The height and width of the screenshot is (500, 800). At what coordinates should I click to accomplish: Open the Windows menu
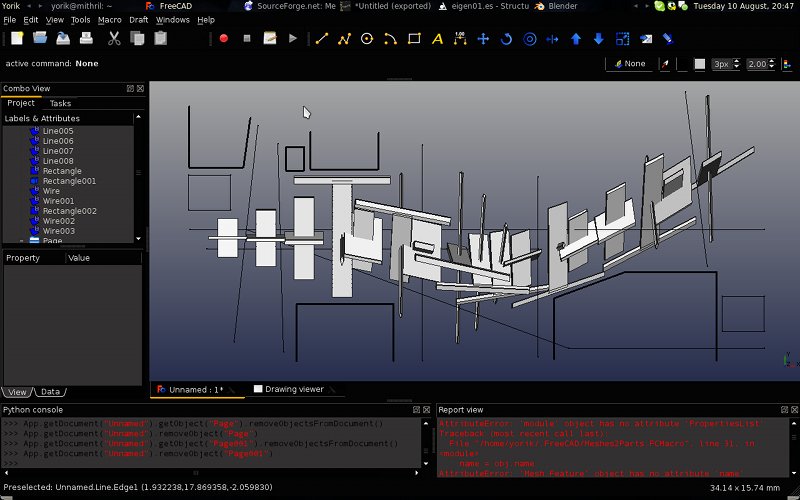[172, 20]
